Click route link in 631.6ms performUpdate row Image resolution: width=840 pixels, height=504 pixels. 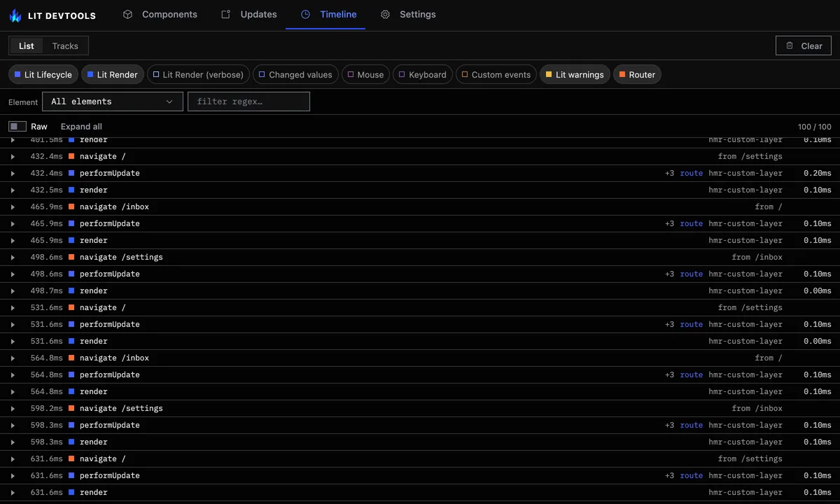click(x=691, y=476)
